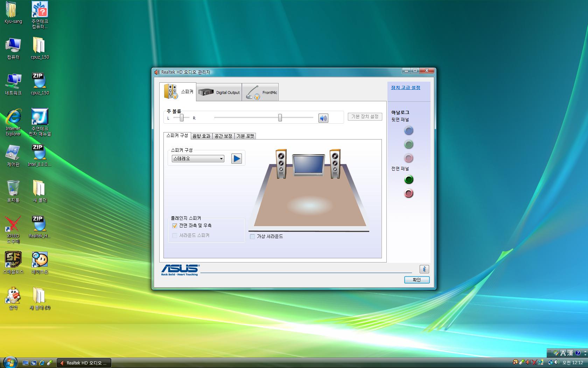This screenshot has height=368, width=588.
Task: Select the 네이트온 desktop shortcut
Action: (40, 263)
